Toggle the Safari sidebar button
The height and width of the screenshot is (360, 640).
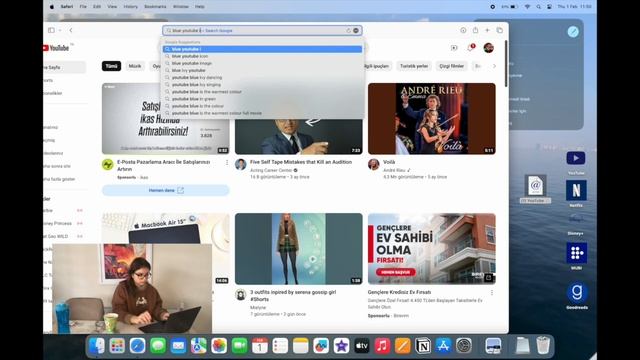[x=51, y=30]
